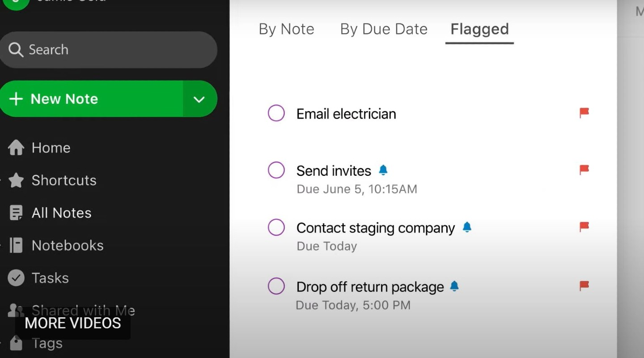
Task: Click the MORE VIDEOS link
Action: click(73, 323)
